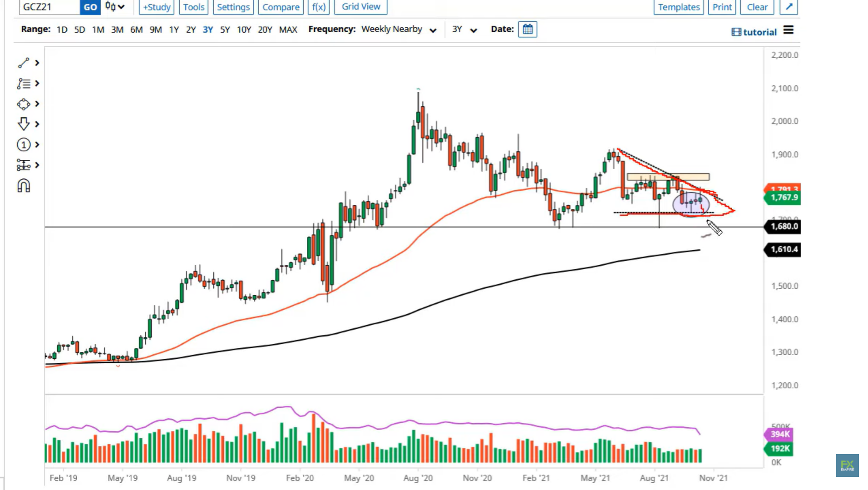868x490 pixels.
Task: Select the shapes polygon tool
Action: (24, 104)
